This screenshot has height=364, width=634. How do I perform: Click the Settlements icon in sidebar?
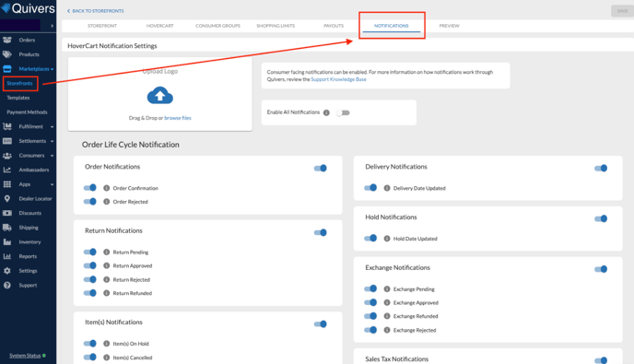(x=7, y=141)
